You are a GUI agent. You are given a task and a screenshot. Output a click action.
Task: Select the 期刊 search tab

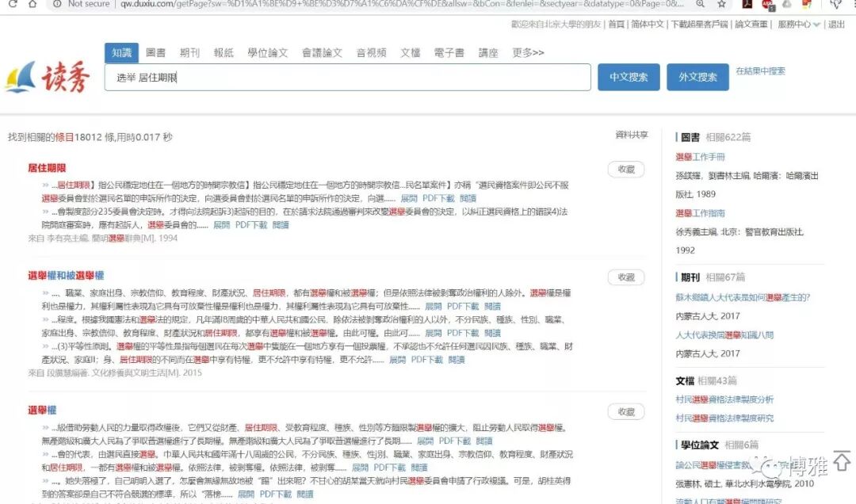click(189, 53)
